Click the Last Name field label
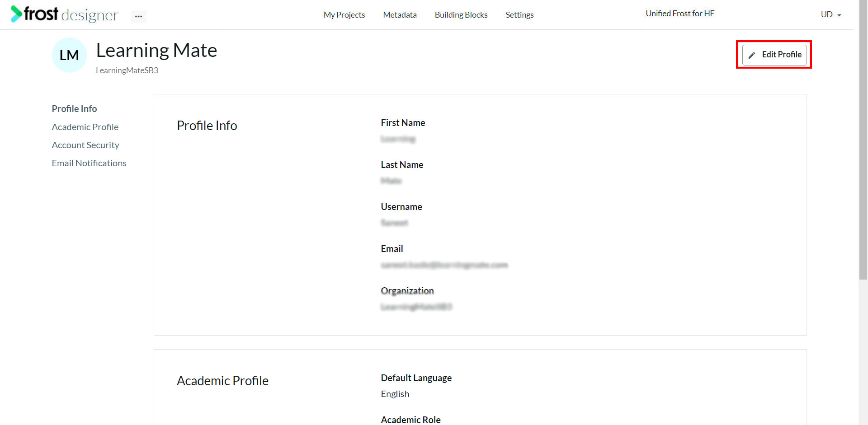Image resolution: width=868 pixels, height=425 pixels. click(402, 165)
